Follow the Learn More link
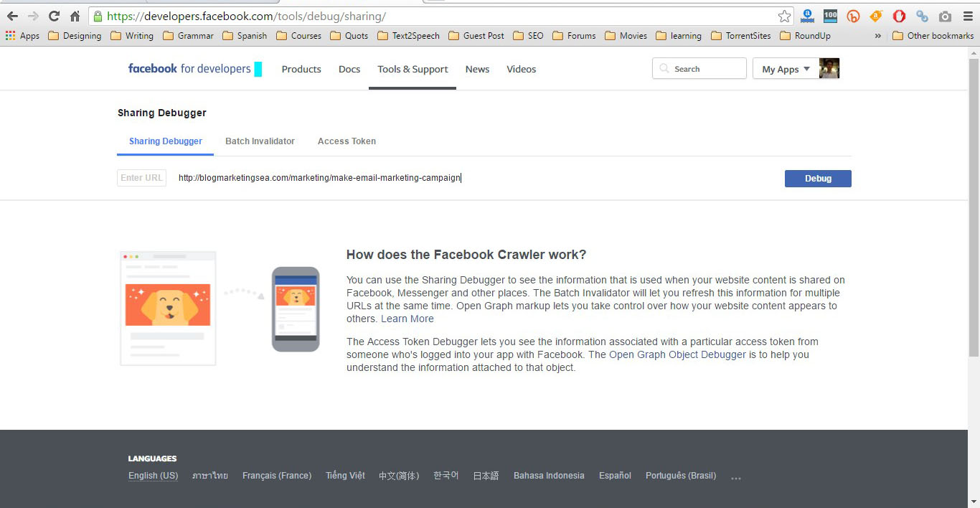This screenshot has height=508, width=980. click(x=407, y=319)
